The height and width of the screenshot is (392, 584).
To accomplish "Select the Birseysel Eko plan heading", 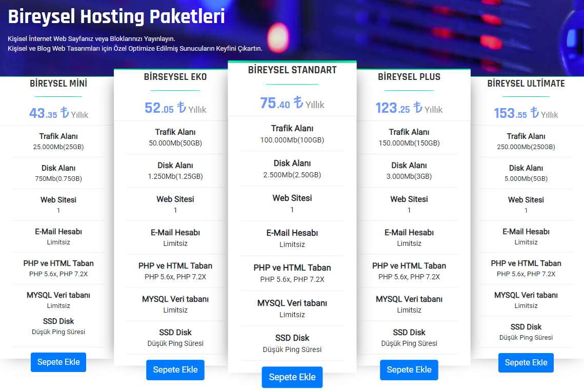I will tap(175, 77).
